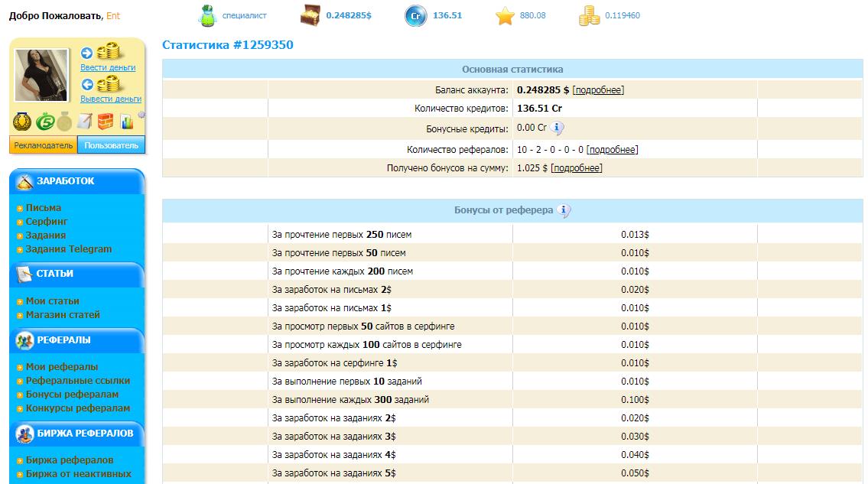Open the notepad with pencil icon
868x484 pixels.
(x=84, y=121)
